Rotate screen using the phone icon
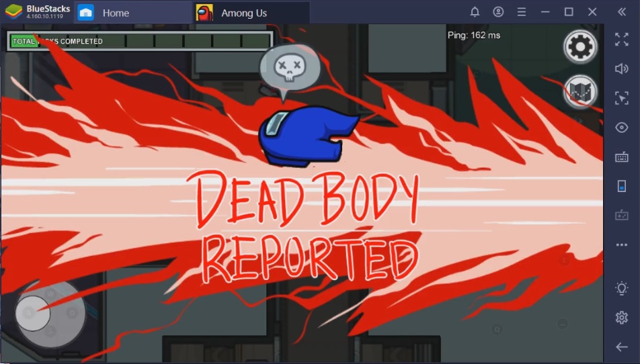 coord(622,186)
